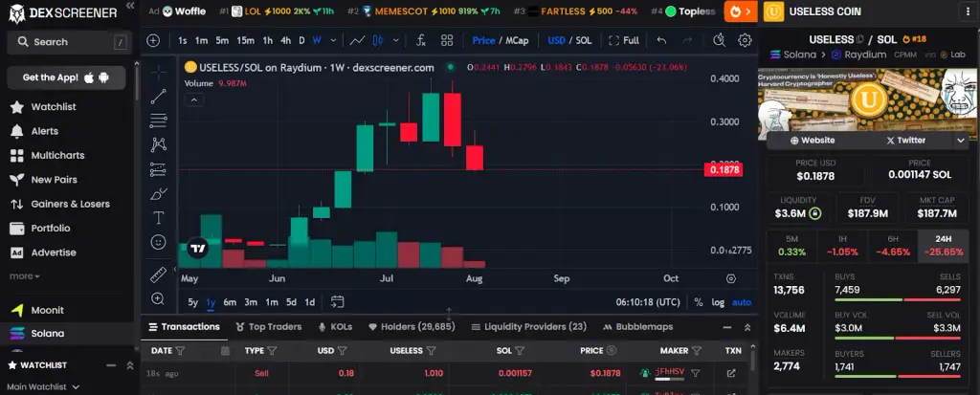Select the patterns drawing tool
This screenshot has height=395, width=980.
(x=159, y=145)
